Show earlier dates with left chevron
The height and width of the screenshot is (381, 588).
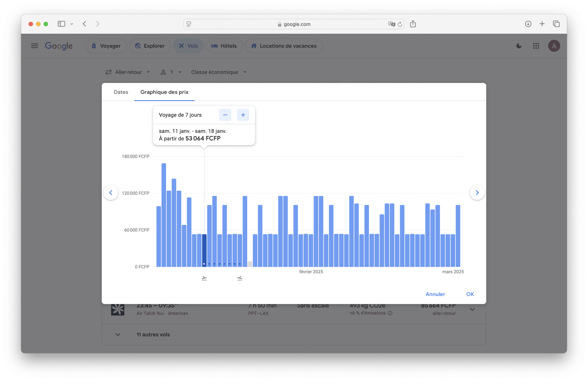pyautogui.click(x=111, y=193)
